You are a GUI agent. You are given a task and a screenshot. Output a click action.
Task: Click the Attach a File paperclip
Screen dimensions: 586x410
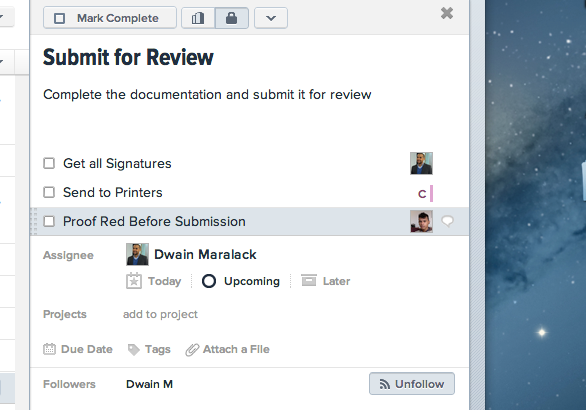(192, 350)
